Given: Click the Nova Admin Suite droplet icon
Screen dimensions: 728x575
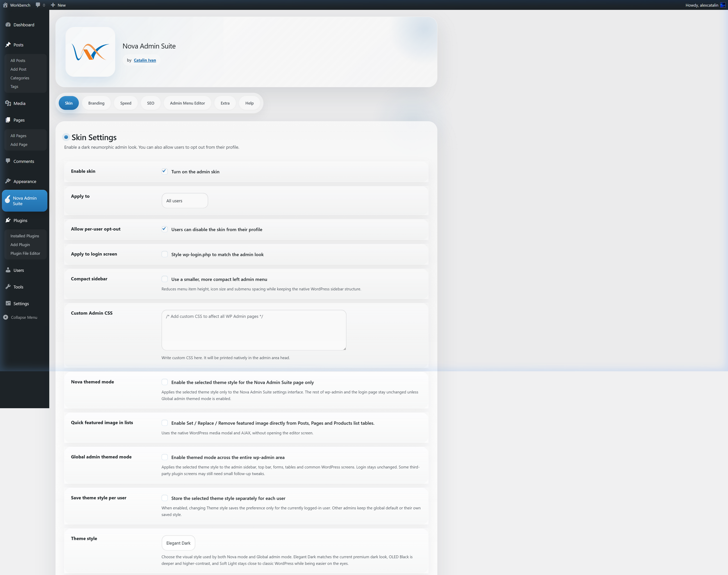Looking at the screenshot, I should tap(8, 200).
